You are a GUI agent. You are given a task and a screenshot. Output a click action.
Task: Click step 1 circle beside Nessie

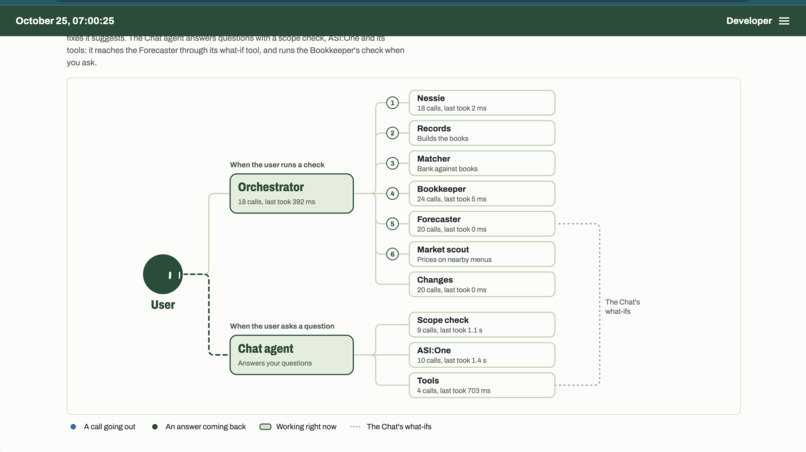click(x=392, y=103)
